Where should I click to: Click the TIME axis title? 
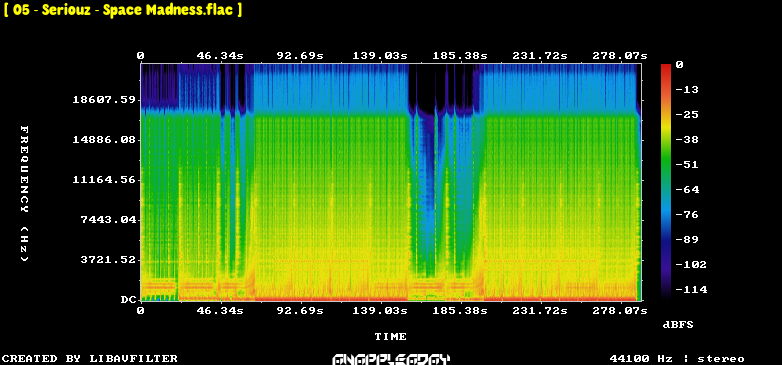click(x=391, y=337)
